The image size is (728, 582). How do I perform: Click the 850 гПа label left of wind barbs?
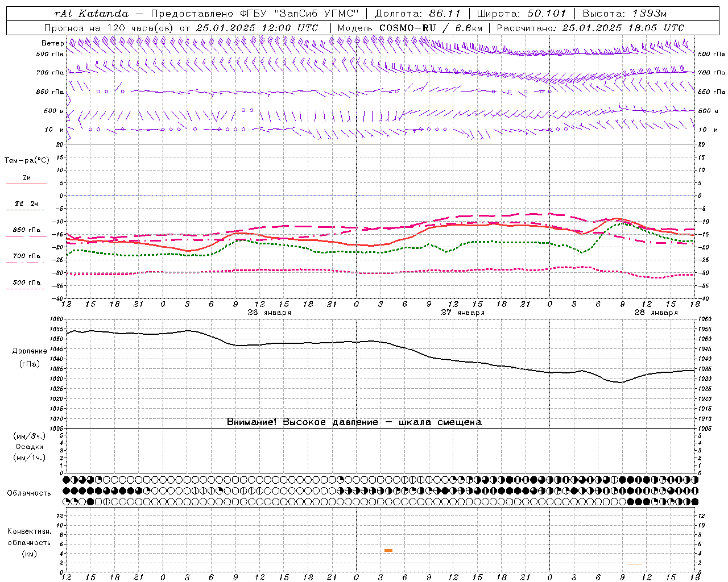point(50,92)
